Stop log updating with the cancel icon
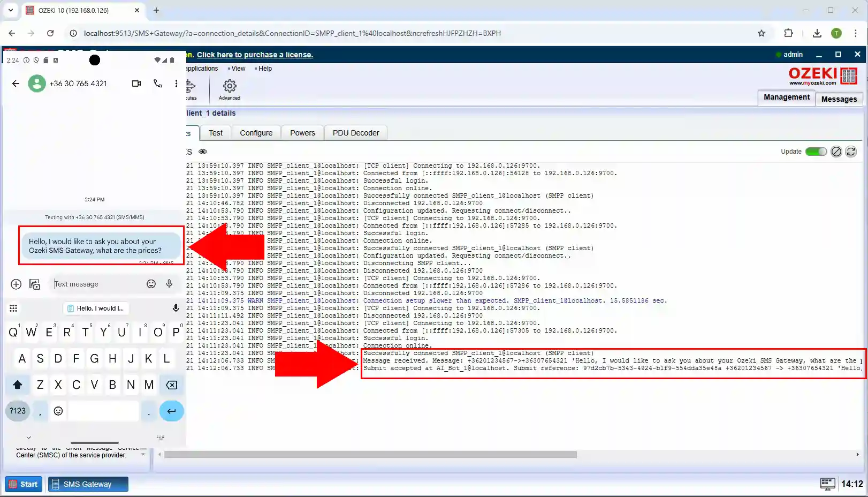Viewport: 868px width, 497px height. [x=836, y=152]
